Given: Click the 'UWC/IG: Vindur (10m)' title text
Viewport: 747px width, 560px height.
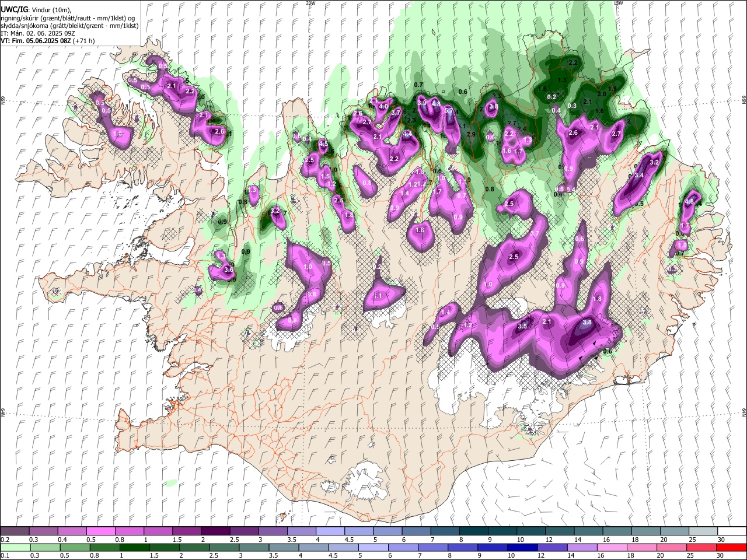Looking at the screenshot, I should click(36, 10).
